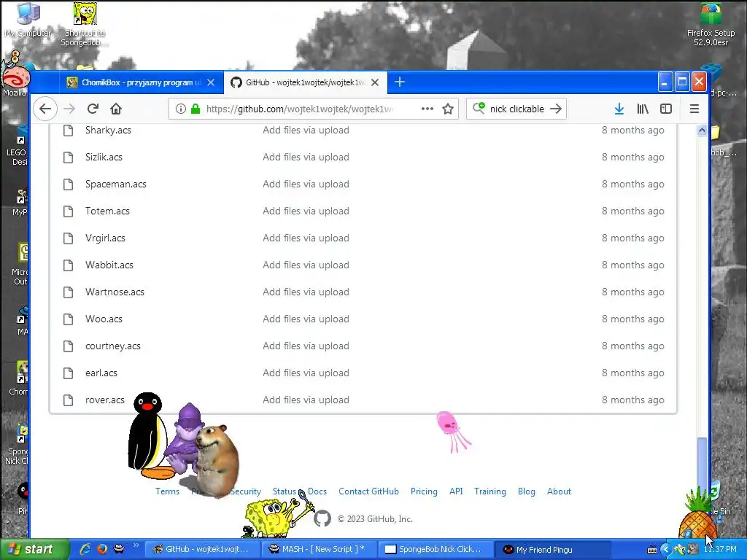Open the Docs footer link

[x=317, y=491]
